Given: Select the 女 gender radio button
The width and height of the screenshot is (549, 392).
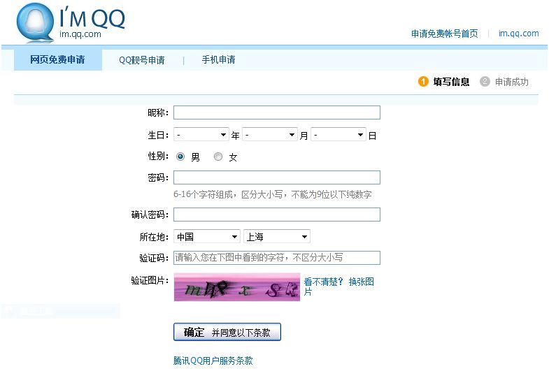Looking at the screenshot, I should (218, 157).
